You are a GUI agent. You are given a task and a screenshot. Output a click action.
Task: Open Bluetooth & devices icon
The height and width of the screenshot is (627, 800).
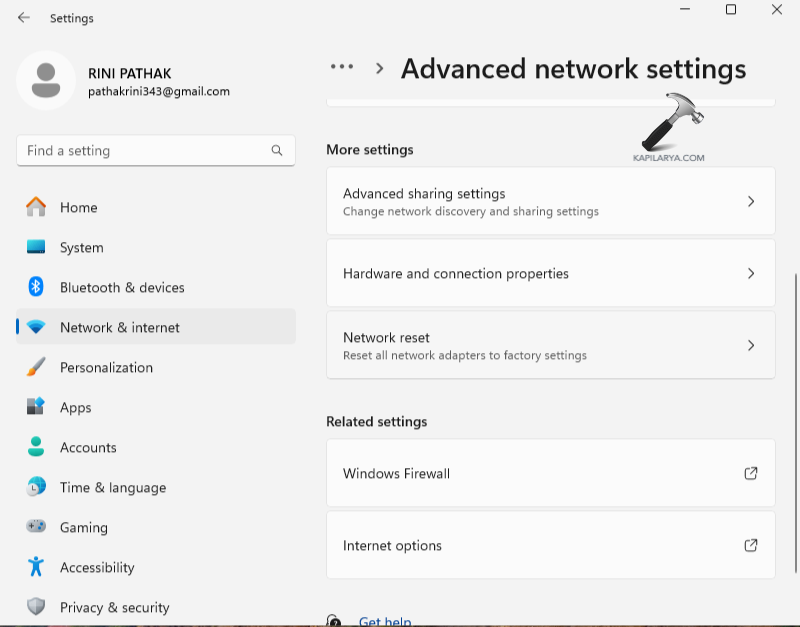click(x=36, y=287)
